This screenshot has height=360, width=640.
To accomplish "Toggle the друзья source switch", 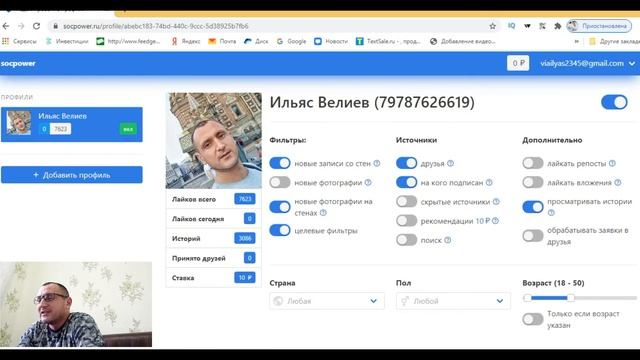I will [x=407, y=163].
